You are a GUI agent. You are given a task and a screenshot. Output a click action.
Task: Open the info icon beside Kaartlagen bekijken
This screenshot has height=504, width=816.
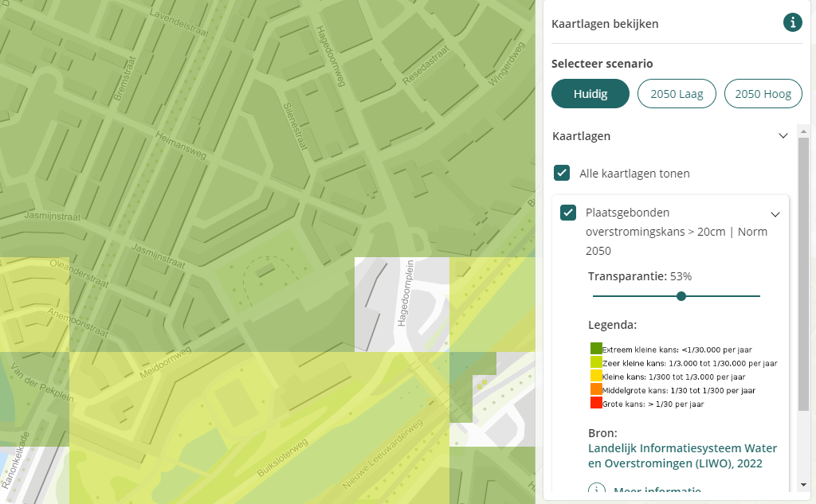coord(793,22)
